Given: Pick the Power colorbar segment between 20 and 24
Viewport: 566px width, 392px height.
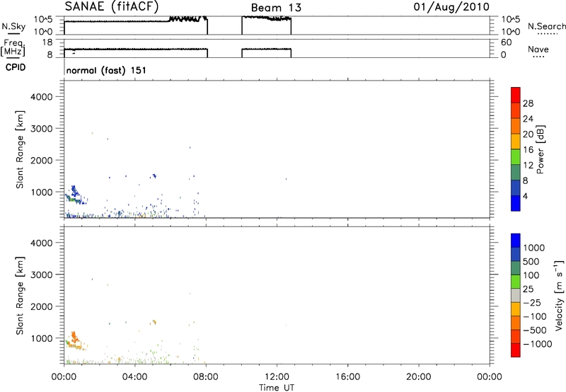Looking at the screenshot, I should (516, 126).
